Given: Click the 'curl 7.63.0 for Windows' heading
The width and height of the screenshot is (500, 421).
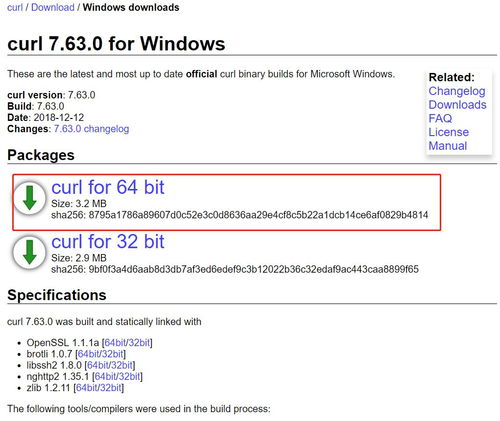Looking at the screenshot, I should point(116,44).
